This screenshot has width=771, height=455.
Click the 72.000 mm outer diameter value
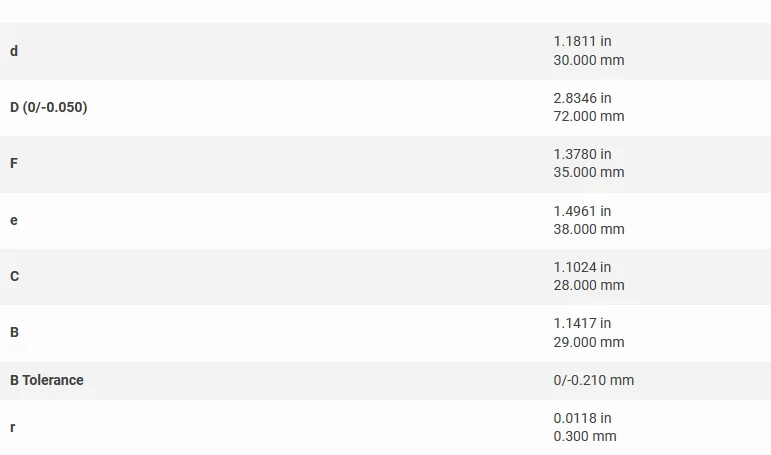(x=589, y=116)
